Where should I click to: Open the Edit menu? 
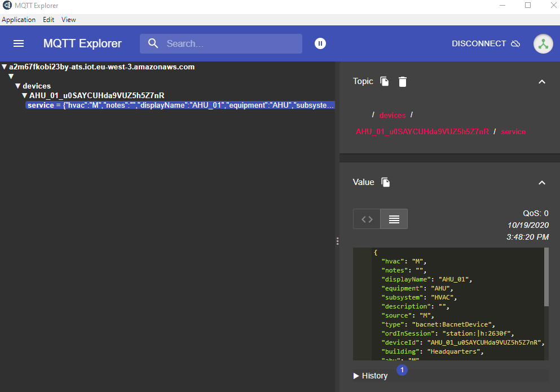tap(48, 20)
